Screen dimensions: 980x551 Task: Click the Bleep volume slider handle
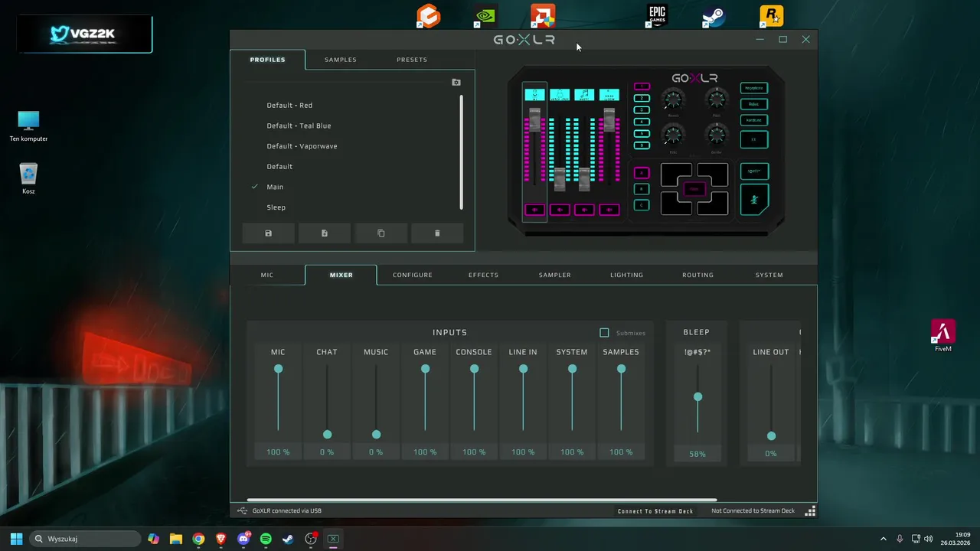697,397
